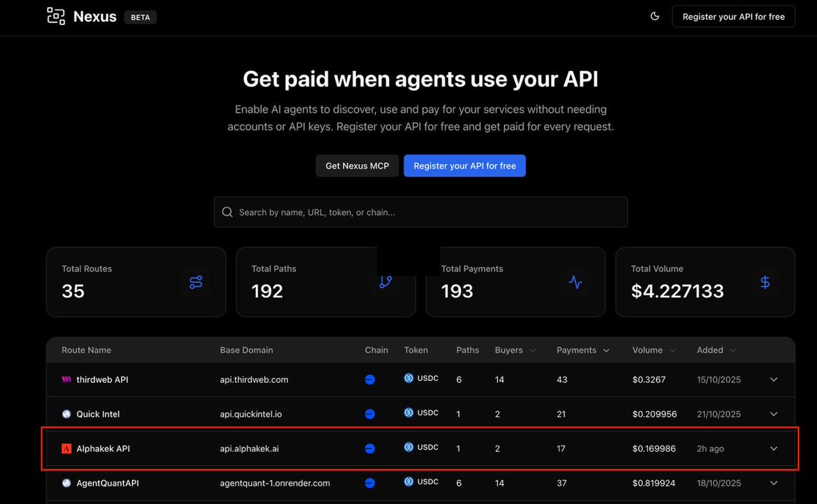This screenshot has height=504, width=817.
Task: Click the BETA badge
Action: click(140, 17)
